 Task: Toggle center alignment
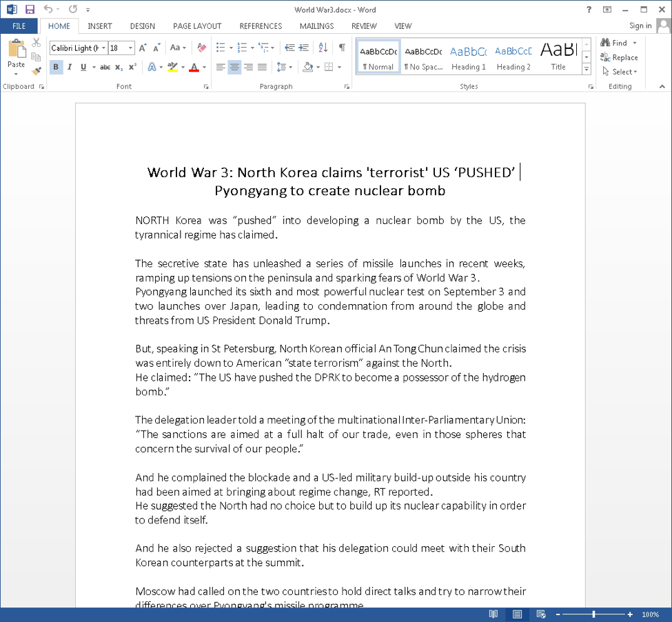pyautogui.click(x=234, y=68)
